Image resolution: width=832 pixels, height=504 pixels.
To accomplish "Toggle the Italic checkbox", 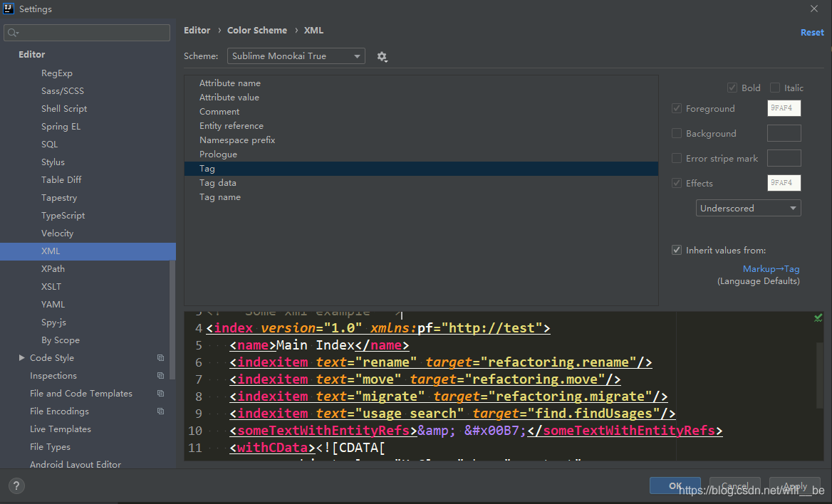I will click(x=775, y=88).
